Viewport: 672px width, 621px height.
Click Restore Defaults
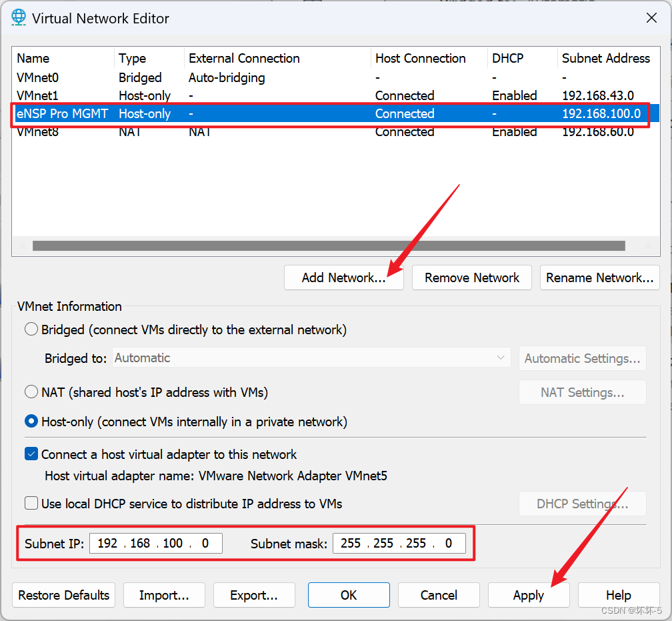[63, 595]
